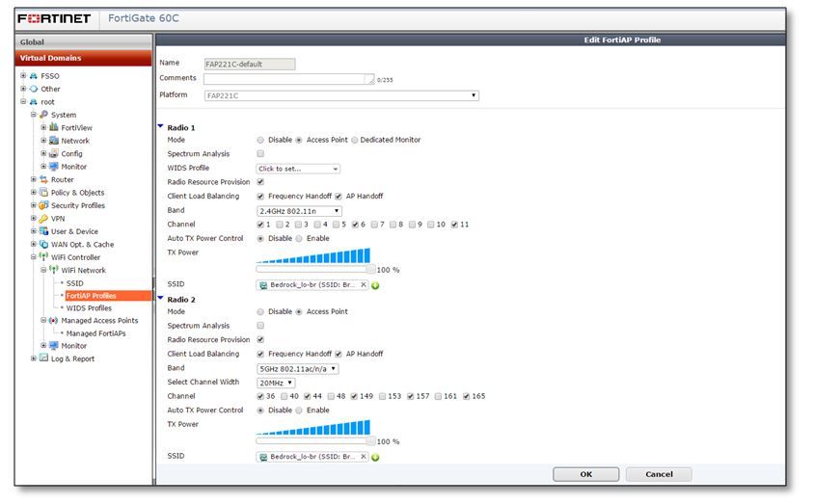Click the Other globe icon

click(x=34, y=89)
